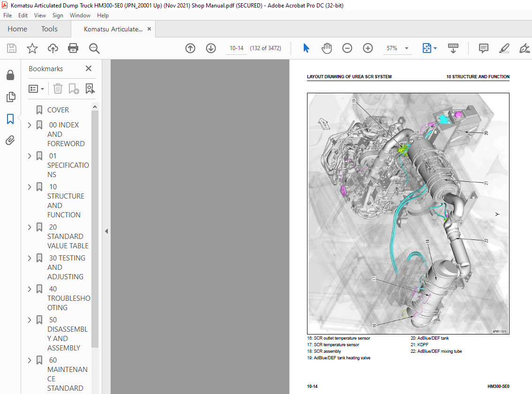Click the scrolling mode keyboard icon
The image size is (532, 394).
453,48
